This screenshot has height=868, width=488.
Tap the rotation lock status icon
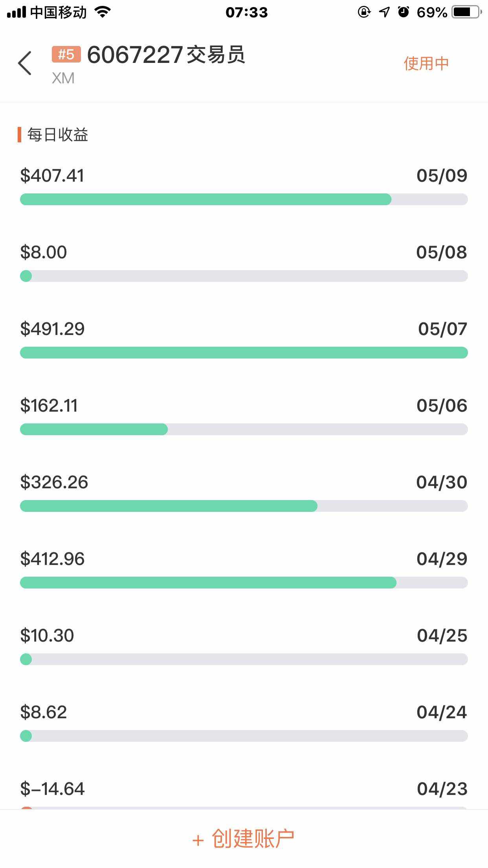click(x=364, y=12)
